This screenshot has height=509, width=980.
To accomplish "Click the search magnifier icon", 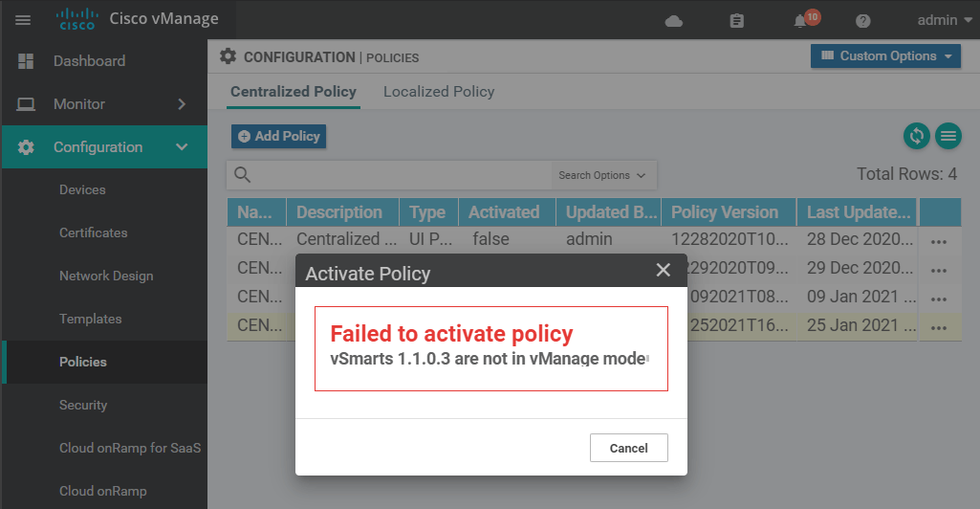I will point(243,175).
